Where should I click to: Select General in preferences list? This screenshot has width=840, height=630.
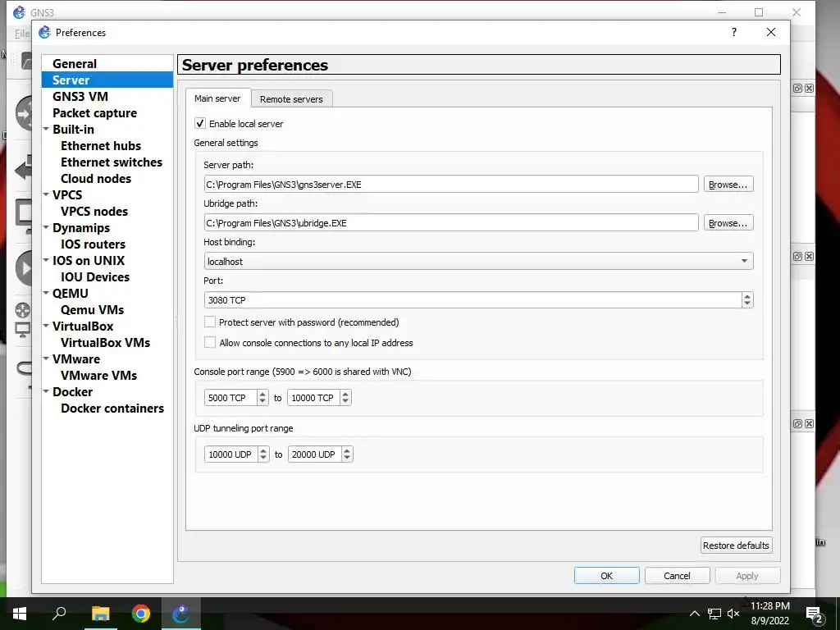tap(75, 64)
